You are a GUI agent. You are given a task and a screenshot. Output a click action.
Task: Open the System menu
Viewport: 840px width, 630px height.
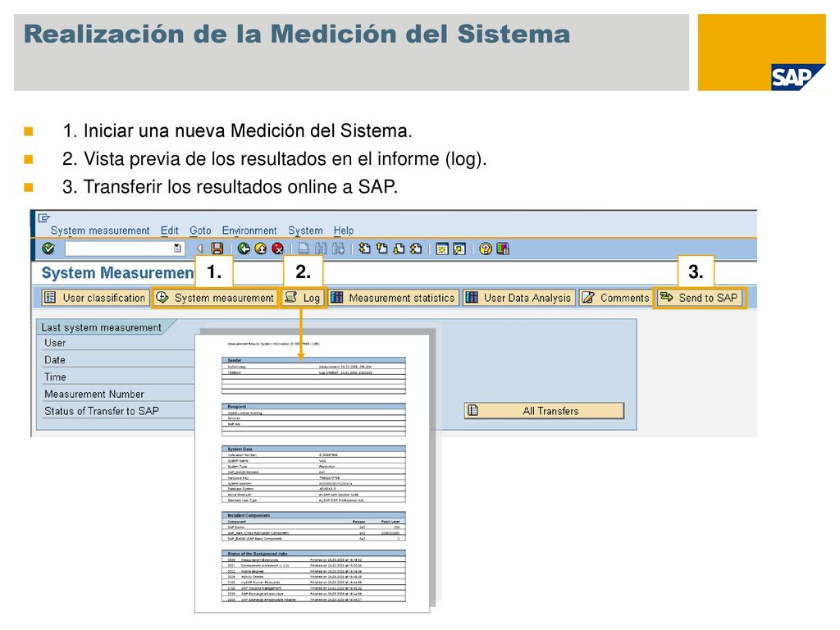point(305,231)
